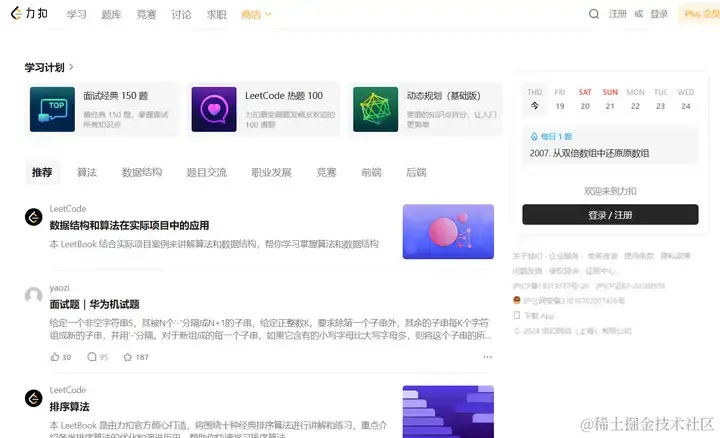
Task: Open the 讨论 navigation menu
Action: pyautogui.click(x=181, y=15)
